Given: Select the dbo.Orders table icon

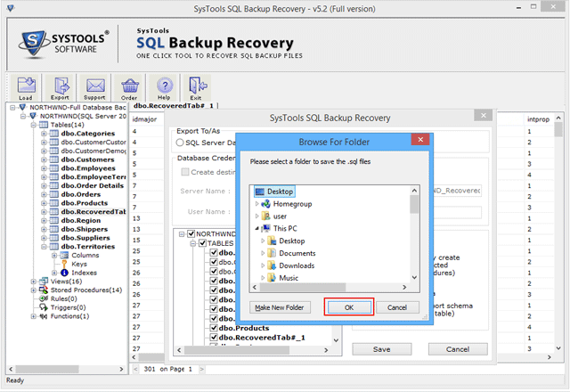Looking at the screenshot, I should pos(53,194).
